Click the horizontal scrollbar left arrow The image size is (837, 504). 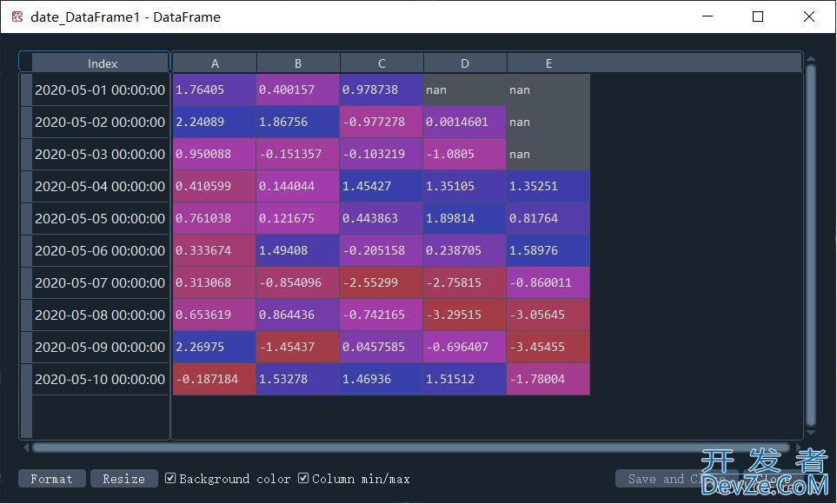pos(26,448)
